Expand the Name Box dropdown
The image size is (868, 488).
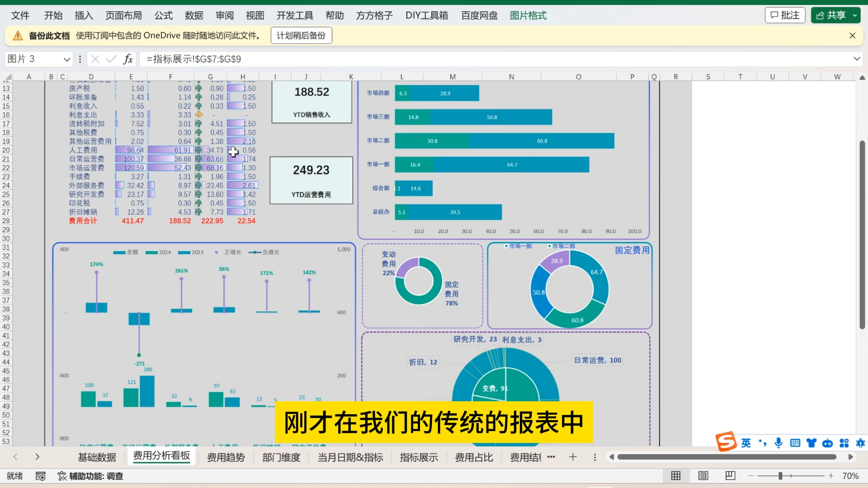67,59
